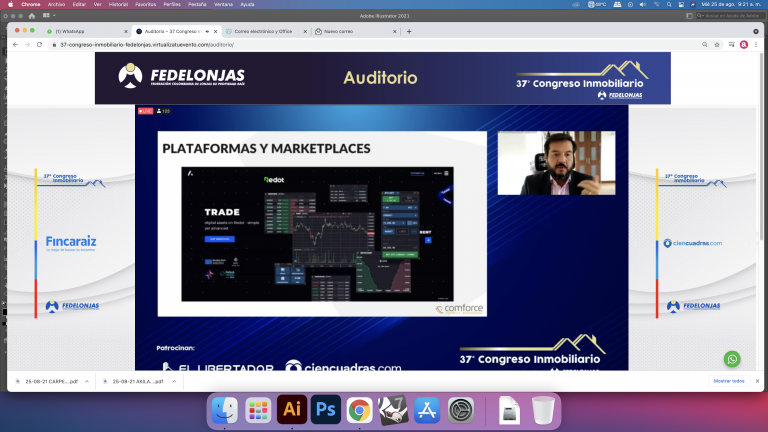The height and width of the screenshot is (432, 768).
Task: Click FEDELONJAS logo in right banner
Action: [x=694, y=306]
